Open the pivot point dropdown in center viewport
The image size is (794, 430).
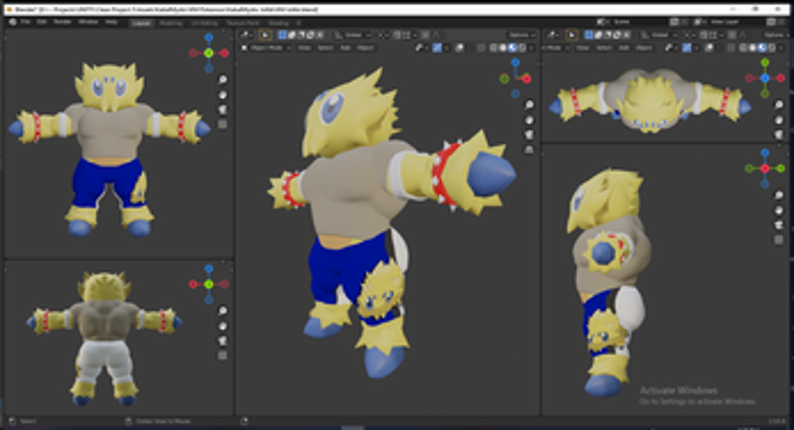[x=383, y=35]
